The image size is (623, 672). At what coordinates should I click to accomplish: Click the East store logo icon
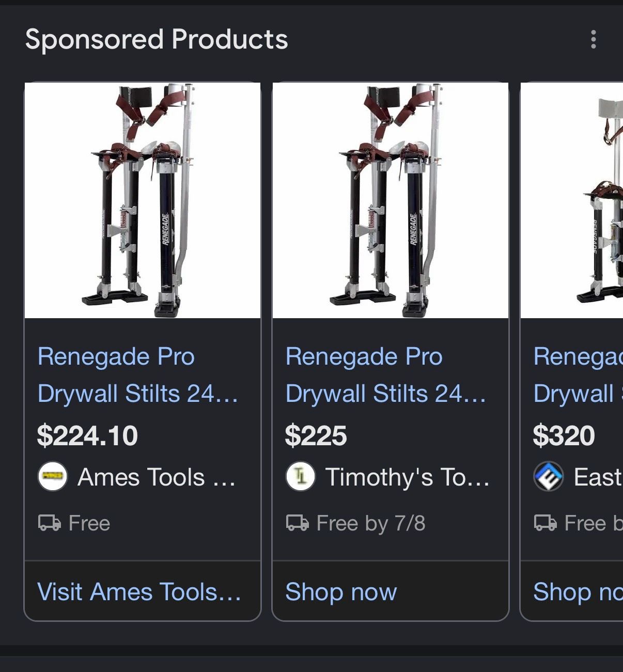pos(549,476)
